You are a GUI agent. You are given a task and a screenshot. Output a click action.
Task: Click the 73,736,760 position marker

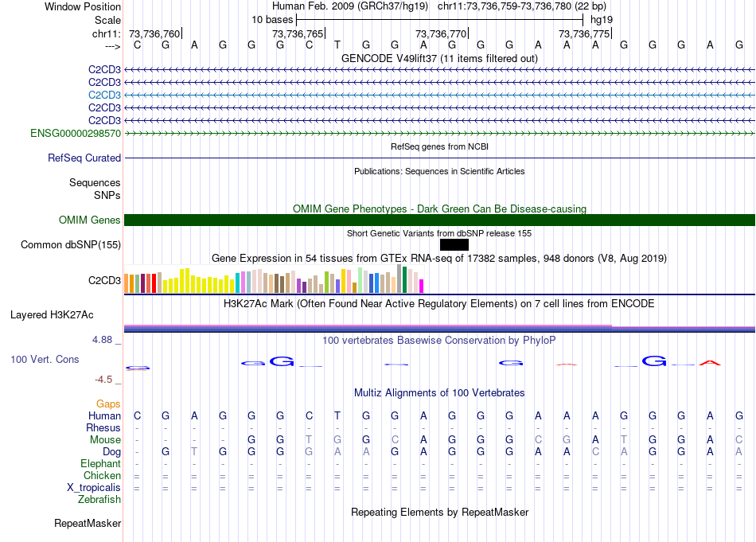[154, 33]
